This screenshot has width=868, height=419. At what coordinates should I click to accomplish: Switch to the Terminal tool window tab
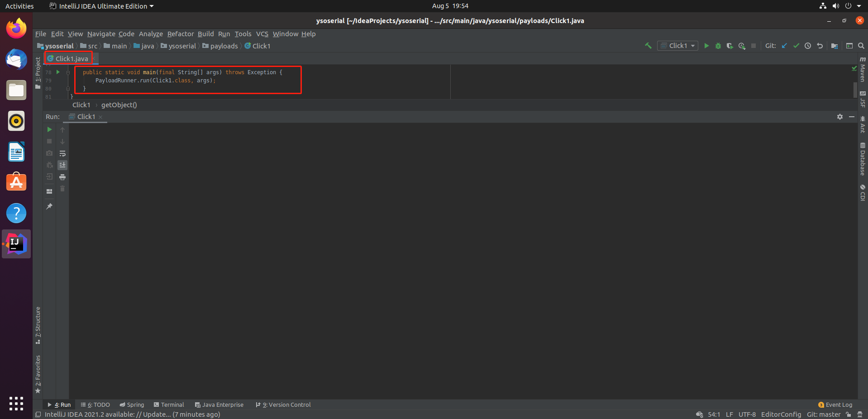point(169,405)
